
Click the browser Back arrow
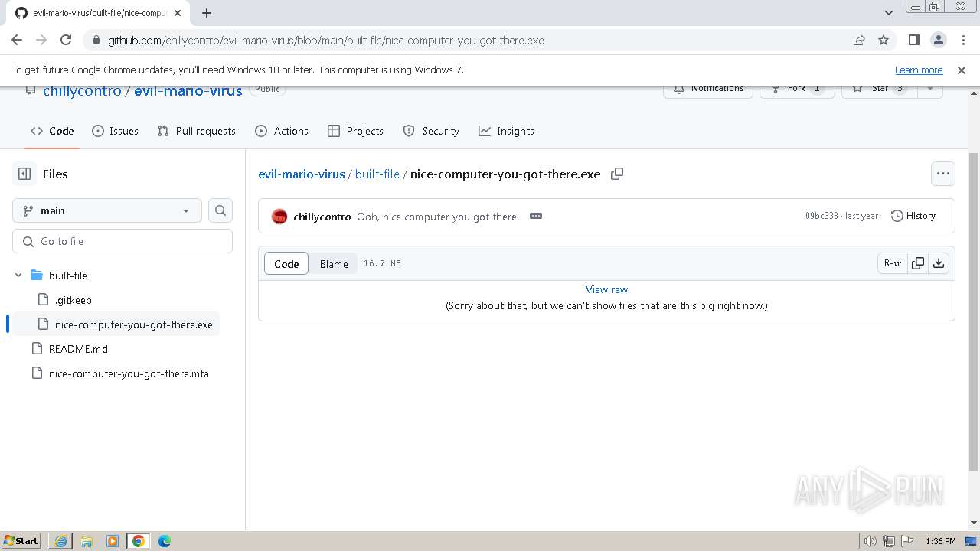pyautogui.click(x=17, y=40)
